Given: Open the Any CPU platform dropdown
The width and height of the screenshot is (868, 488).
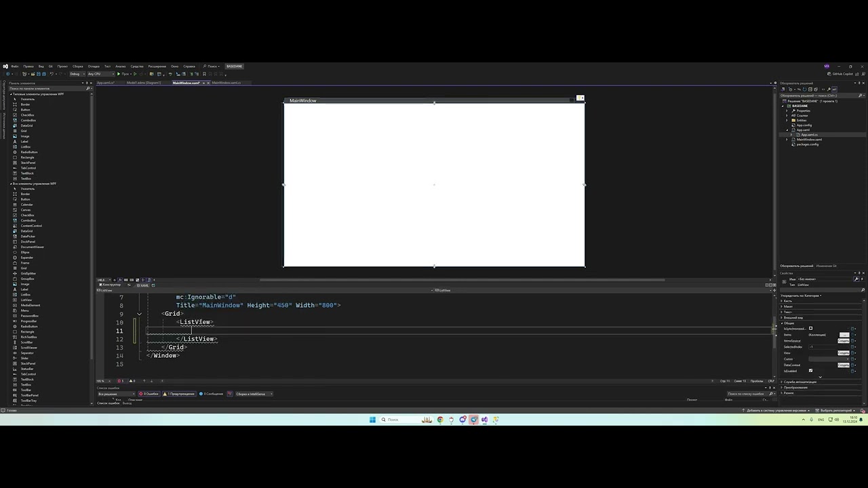Looking at the screenshot, I should [x=100, y=74].
